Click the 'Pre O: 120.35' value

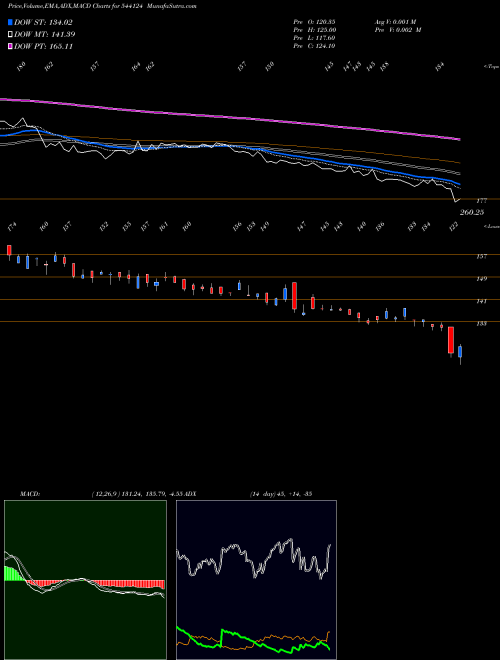coord(314,22)
